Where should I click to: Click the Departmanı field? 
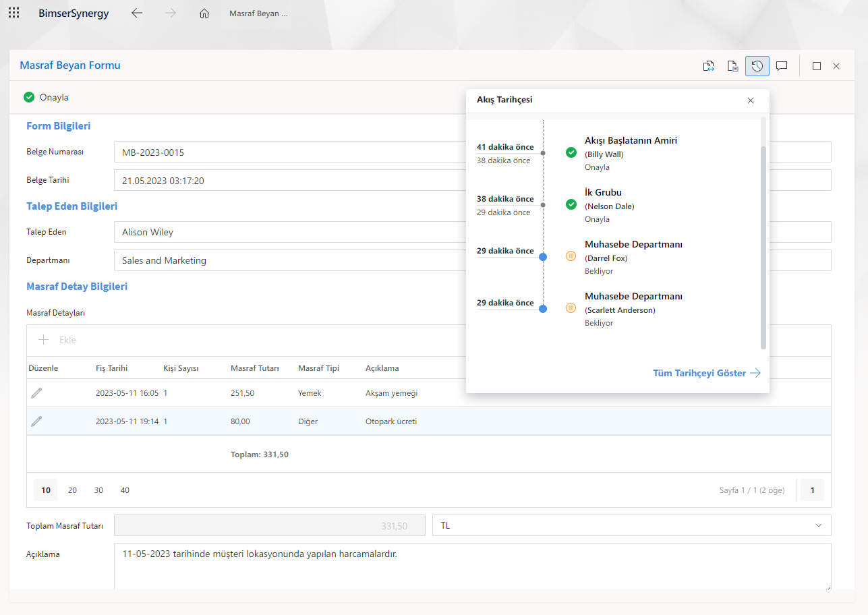click(x=473, y=260)
